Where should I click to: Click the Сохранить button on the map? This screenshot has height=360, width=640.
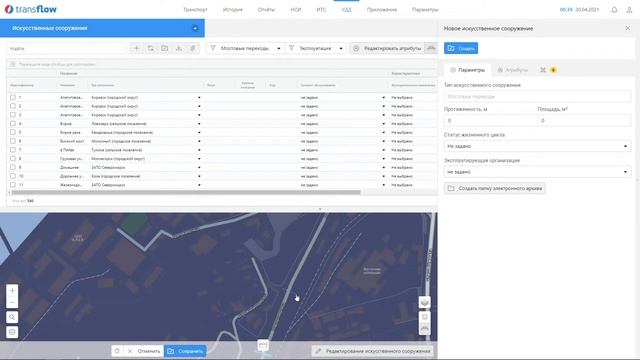185,351
